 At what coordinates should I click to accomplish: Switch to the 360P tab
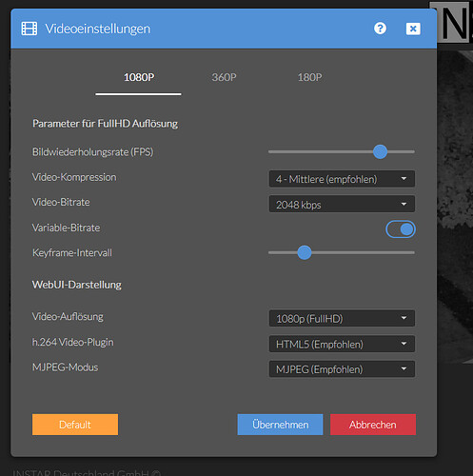(x=224, y=77)
